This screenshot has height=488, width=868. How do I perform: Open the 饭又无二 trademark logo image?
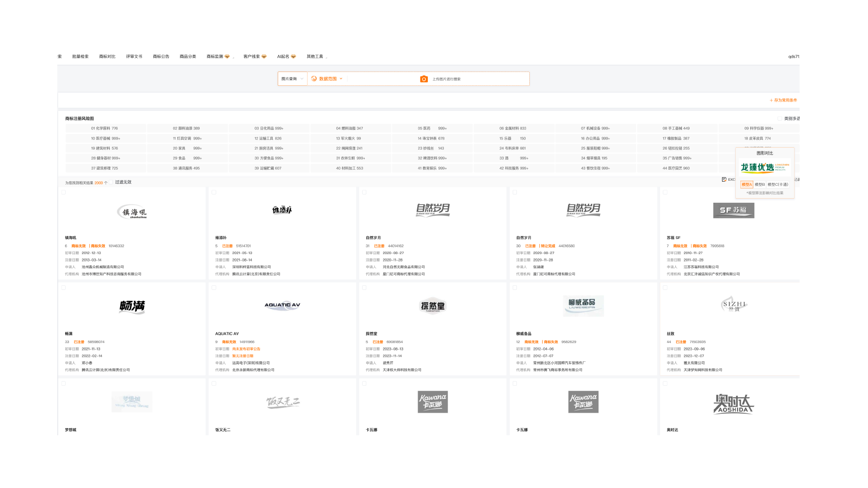pos(283,402)
